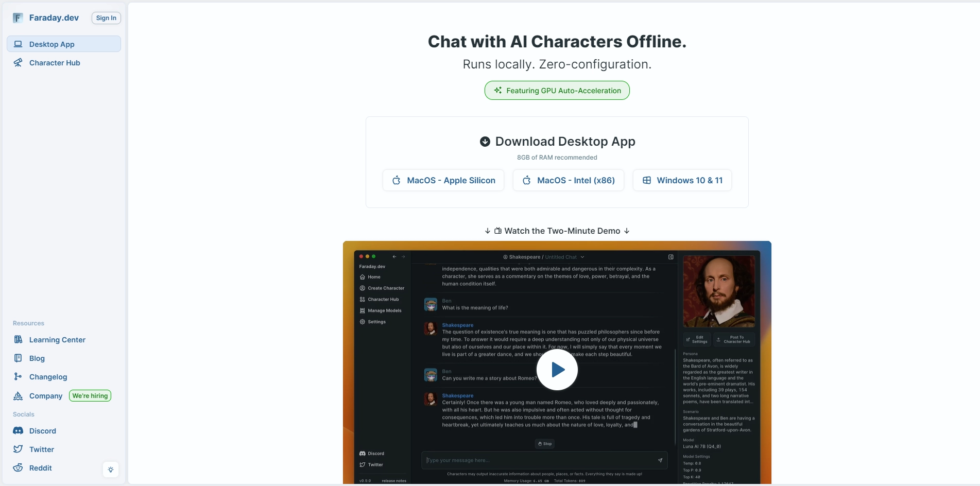Click the "Watch the Two-Minute Demo" text

point(562,231)
